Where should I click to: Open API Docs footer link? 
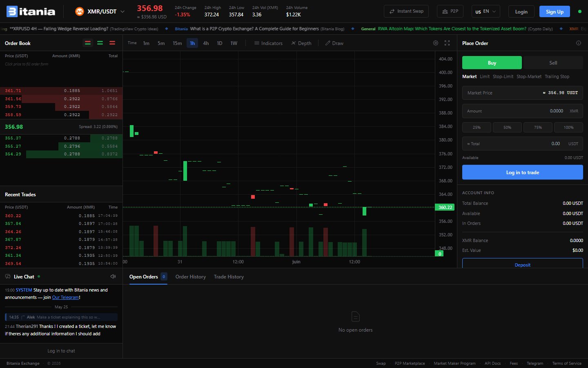coord(492,363)
